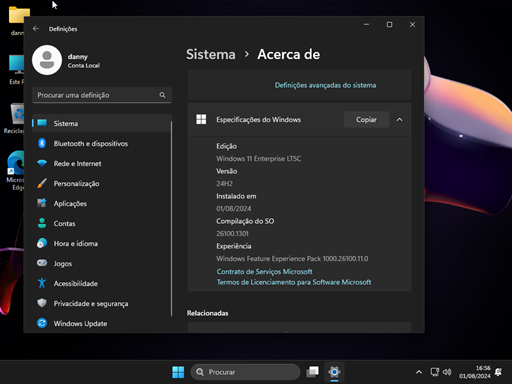Open Jogos controller icon entry
The image size is (512, 384).
(101, 264)
